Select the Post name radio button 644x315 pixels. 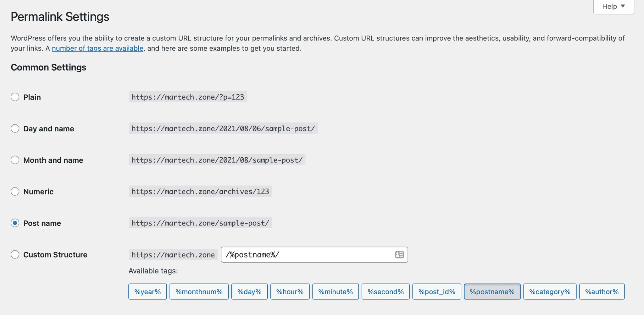15,223
